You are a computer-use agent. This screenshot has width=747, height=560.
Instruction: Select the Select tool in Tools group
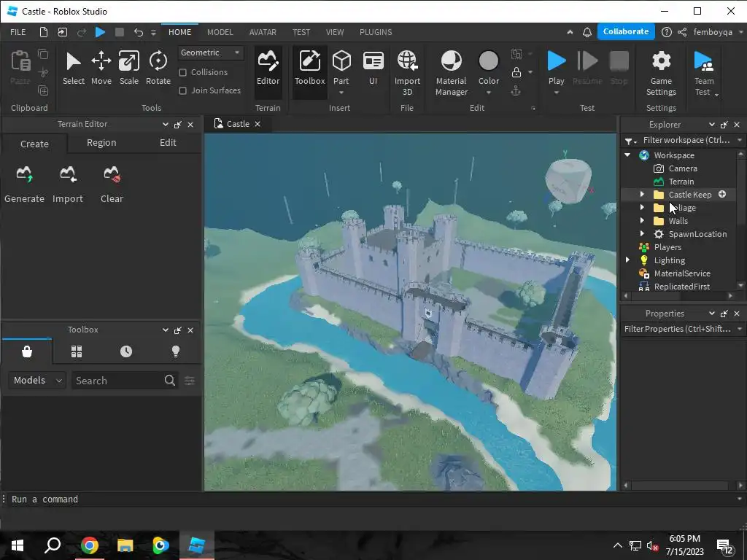pos(74,69)
